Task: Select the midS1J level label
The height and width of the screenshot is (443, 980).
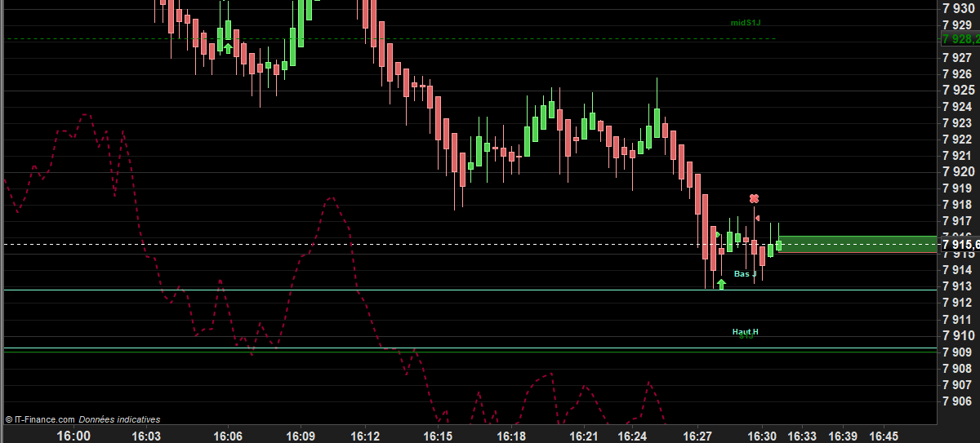Action: (746, 23)
